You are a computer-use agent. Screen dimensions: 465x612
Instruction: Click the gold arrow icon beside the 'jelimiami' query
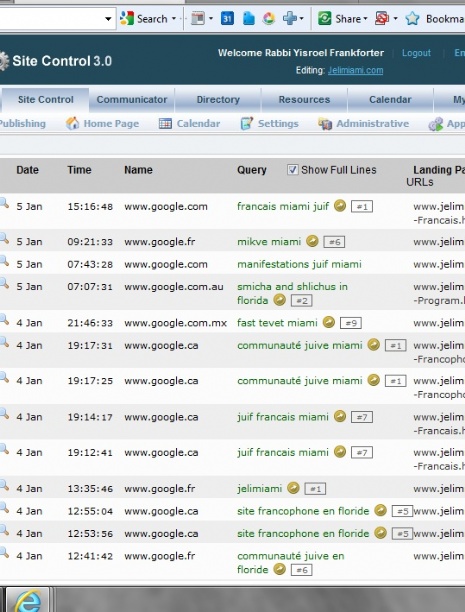(x=293, y=488)
